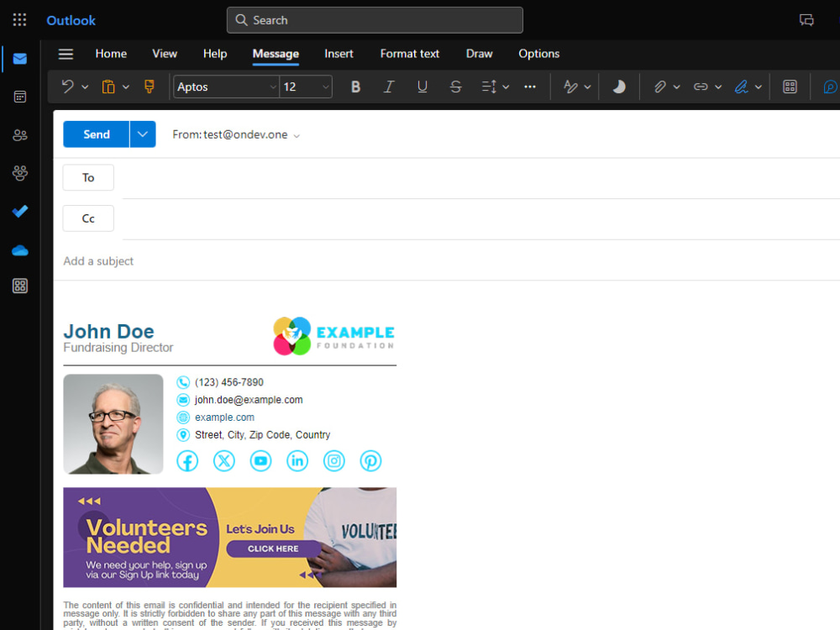Switch to Calendar in the sidebar

19,97
